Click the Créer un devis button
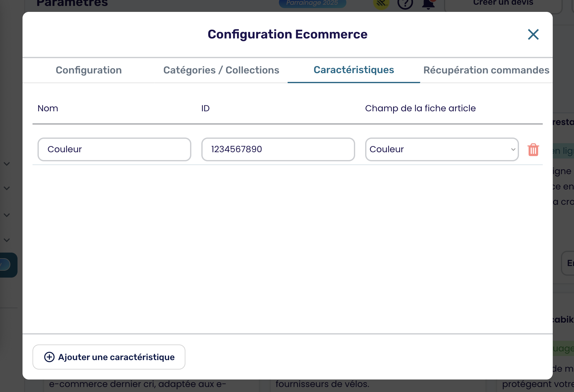 pyautogui.click(x=503, y=4)
